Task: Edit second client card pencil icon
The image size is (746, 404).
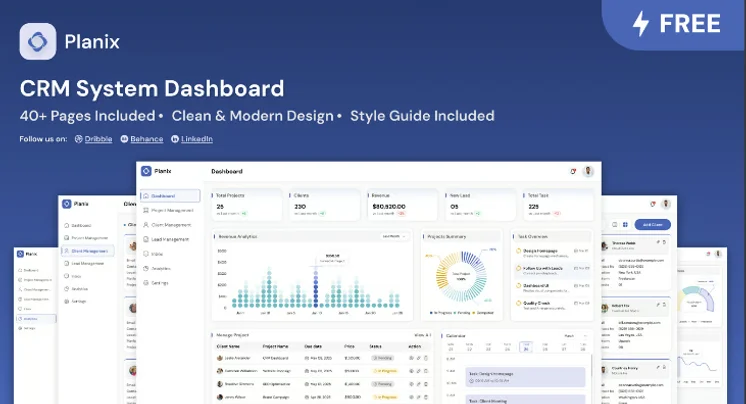Action: (x=658, y=305)
